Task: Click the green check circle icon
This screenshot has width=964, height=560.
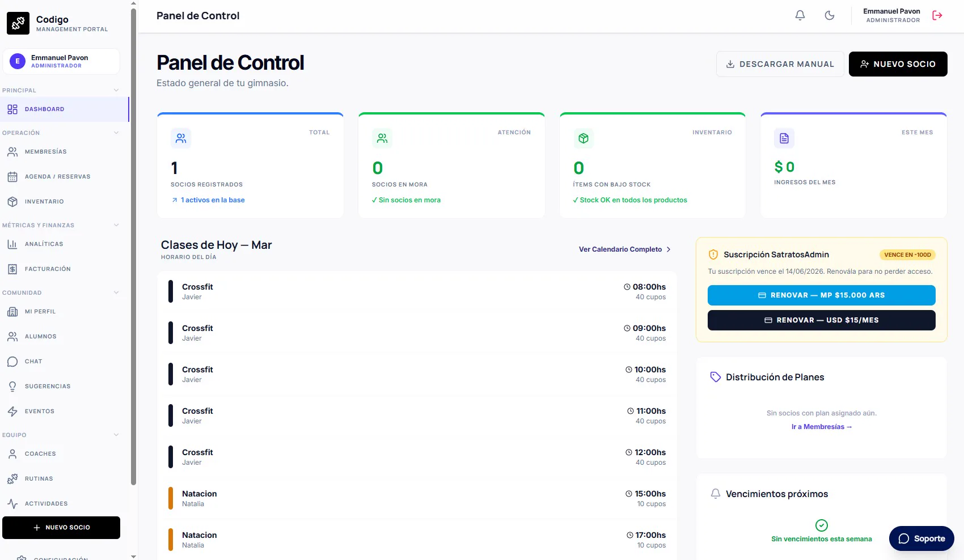Action: click(822, 525)
